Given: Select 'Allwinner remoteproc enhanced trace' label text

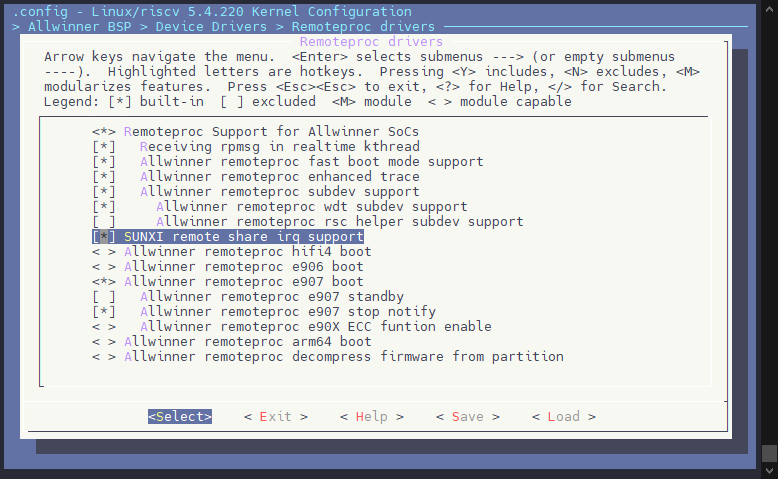Looking at the screenshot, I should [280, 177].
